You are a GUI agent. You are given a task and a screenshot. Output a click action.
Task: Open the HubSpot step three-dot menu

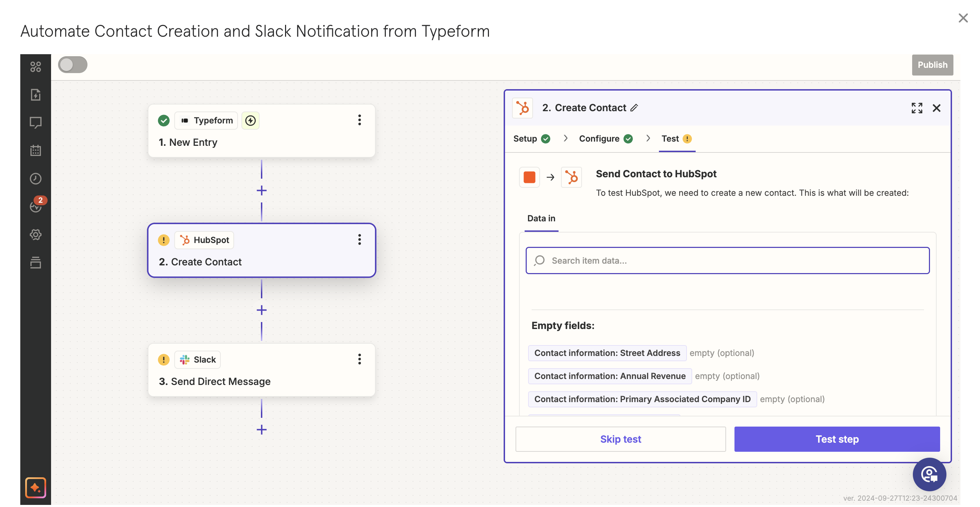359,240
